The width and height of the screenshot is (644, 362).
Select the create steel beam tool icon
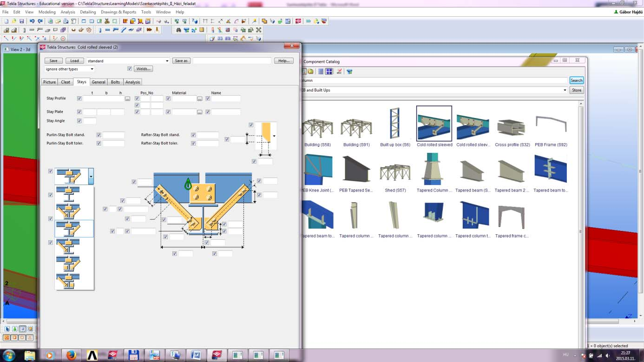tap(107, 30)
